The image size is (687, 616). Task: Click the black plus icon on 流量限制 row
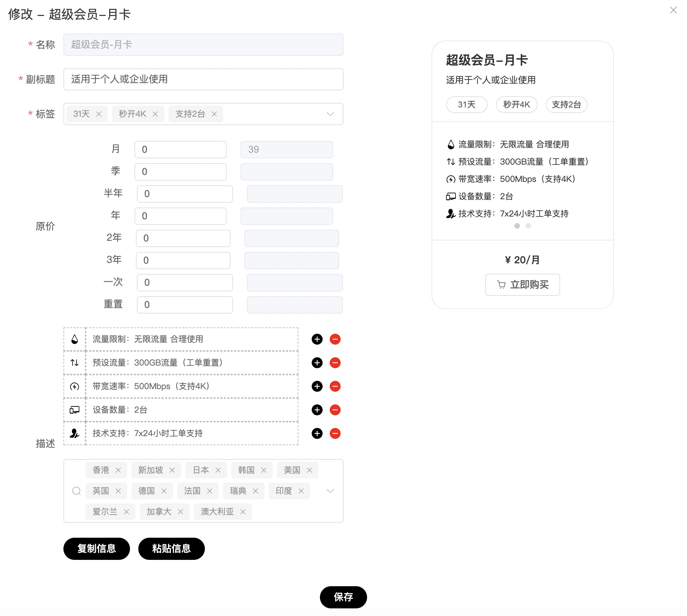pyautogui.click(x=316, y=339)
